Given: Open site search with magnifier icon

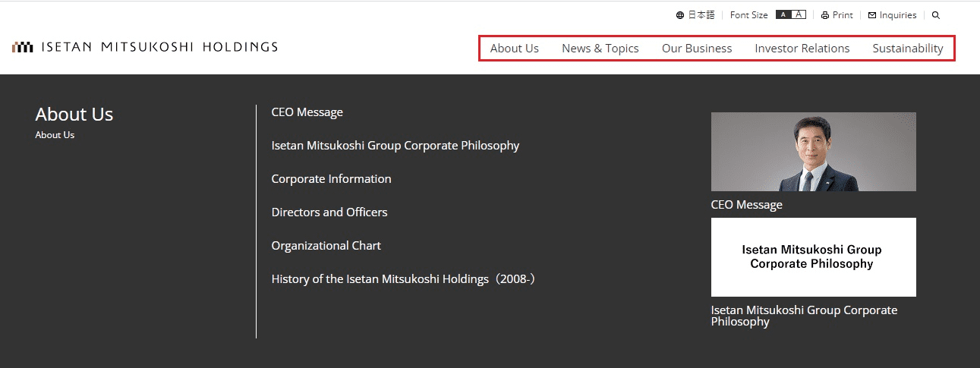Looking at the screenshot, I should (x=936, y=15).
